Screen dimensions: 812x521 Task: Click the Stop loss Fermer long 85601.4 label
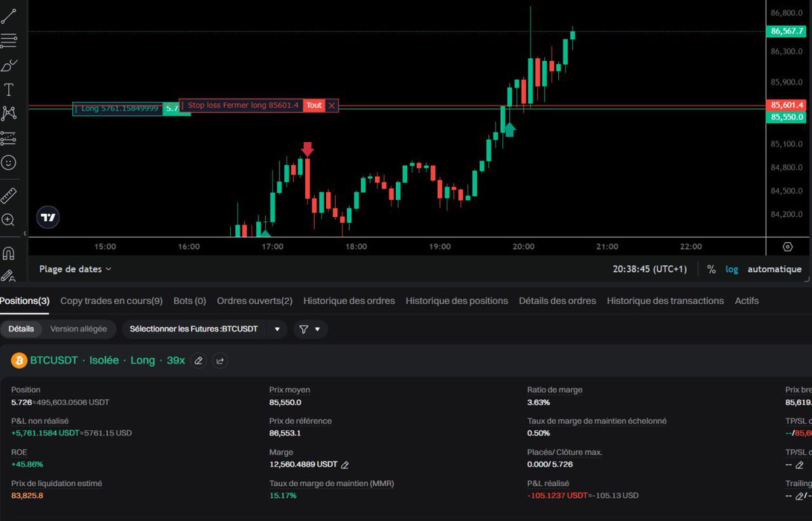[242, 106]
